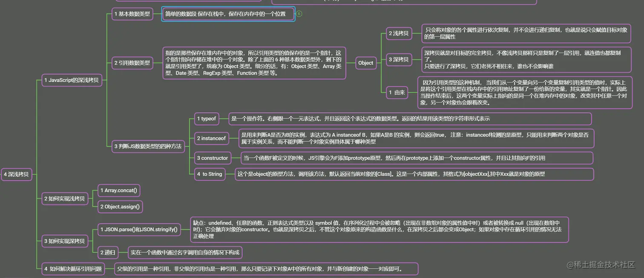Select node "4 to String"
This screenshot has width=644, height=278.
pos(210,174)
